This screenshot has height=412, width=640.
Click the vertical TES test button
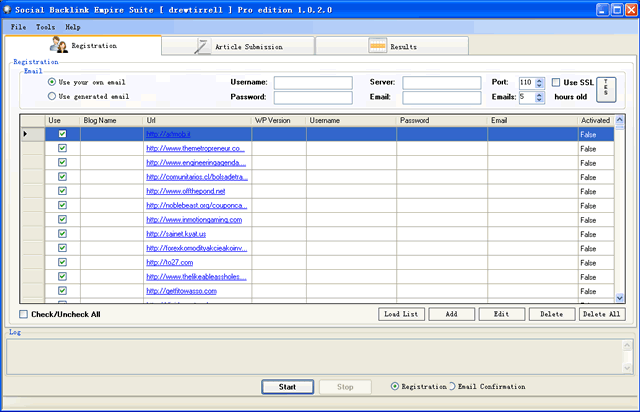[606, 89]
